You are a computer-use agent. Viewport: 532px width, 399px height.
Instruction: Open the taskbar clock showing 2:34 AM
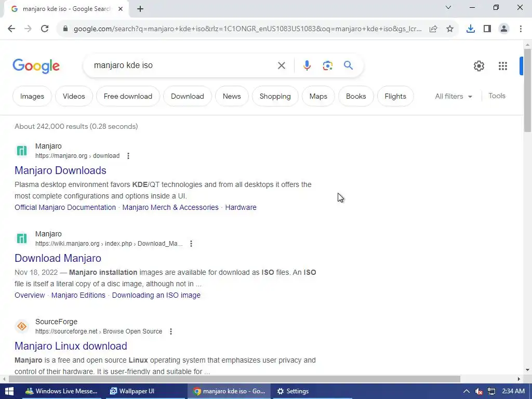[x=513, y=391]
